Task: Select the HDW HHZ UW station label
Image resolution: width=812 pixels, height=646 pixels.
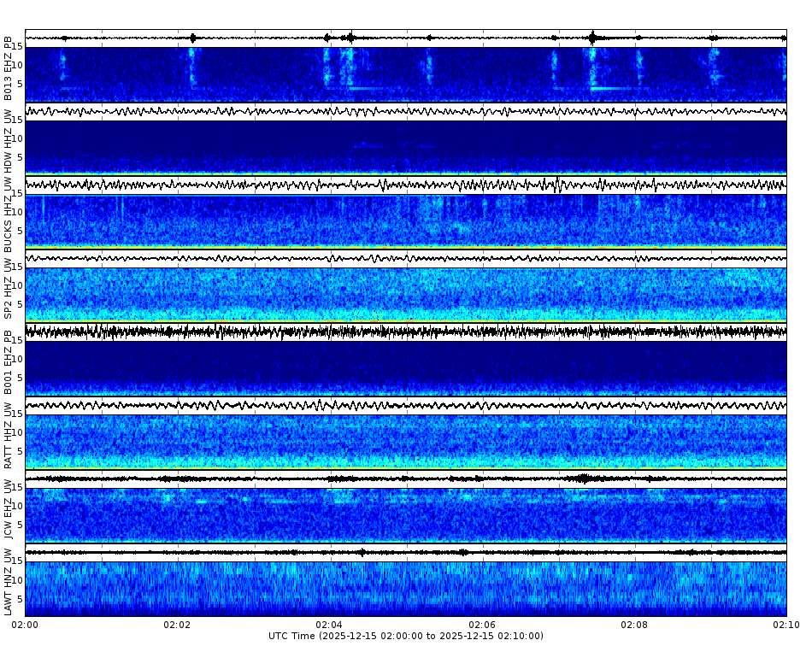Action: click(8, 137)
